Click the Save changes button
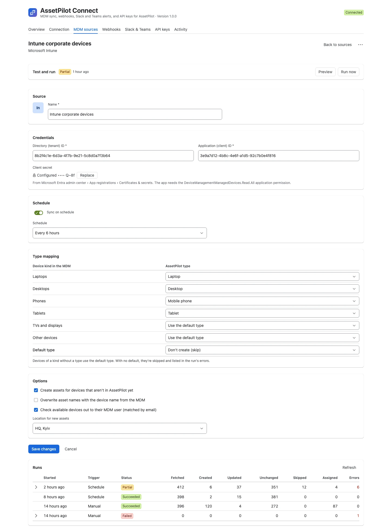Viewport: 392px width, 532px height. [x=44, y=449]
